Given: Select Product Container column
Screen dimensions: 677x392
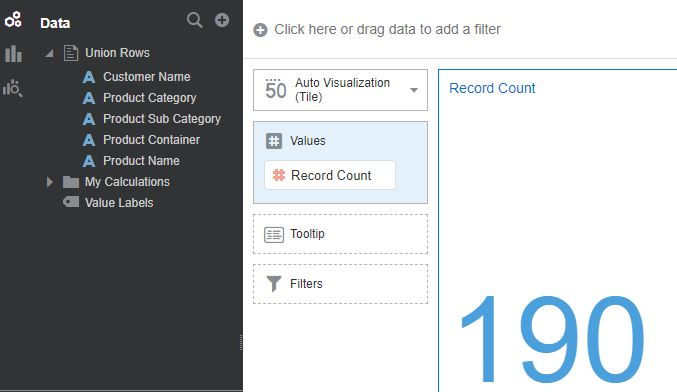Looking at the screenshot, I should click(152, 140).
